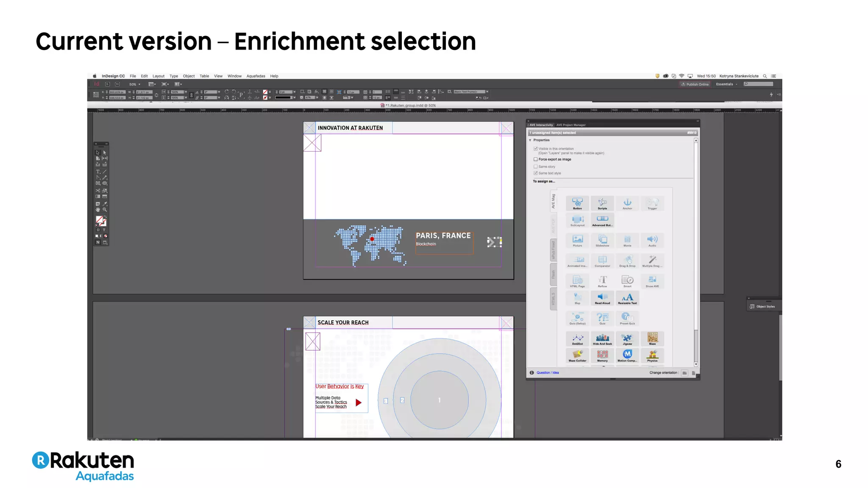868x488 pixels.
Task: Select the Jigsaw game enrichment
Action: (x=627, y=339)
